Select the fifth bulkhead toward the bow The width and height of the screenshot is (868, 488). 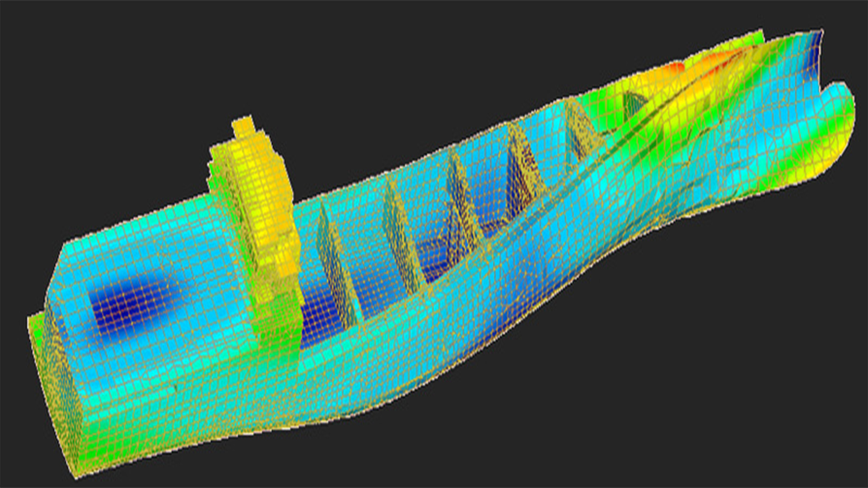(x=579, y=129)
